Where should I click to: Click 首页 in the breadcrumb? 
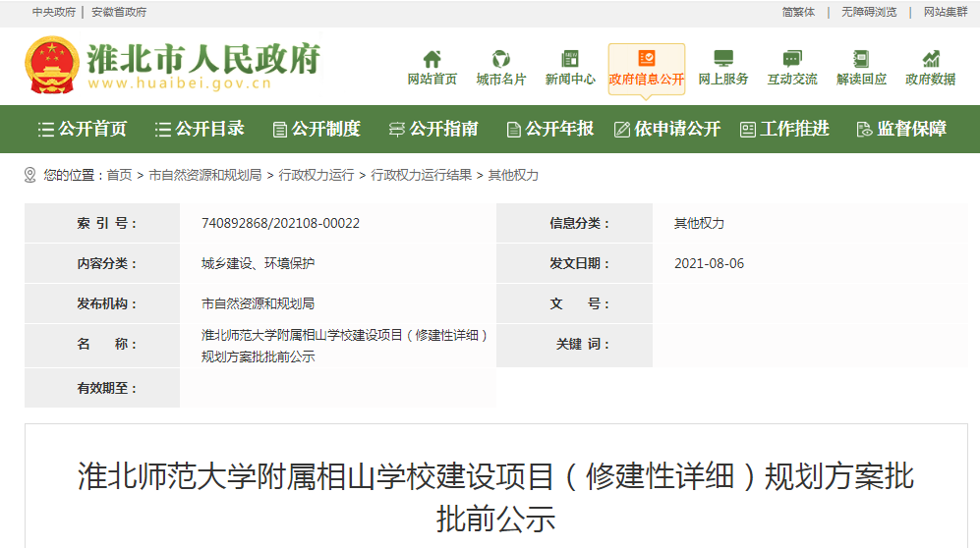pyautogui.click(x=119, y=176)
